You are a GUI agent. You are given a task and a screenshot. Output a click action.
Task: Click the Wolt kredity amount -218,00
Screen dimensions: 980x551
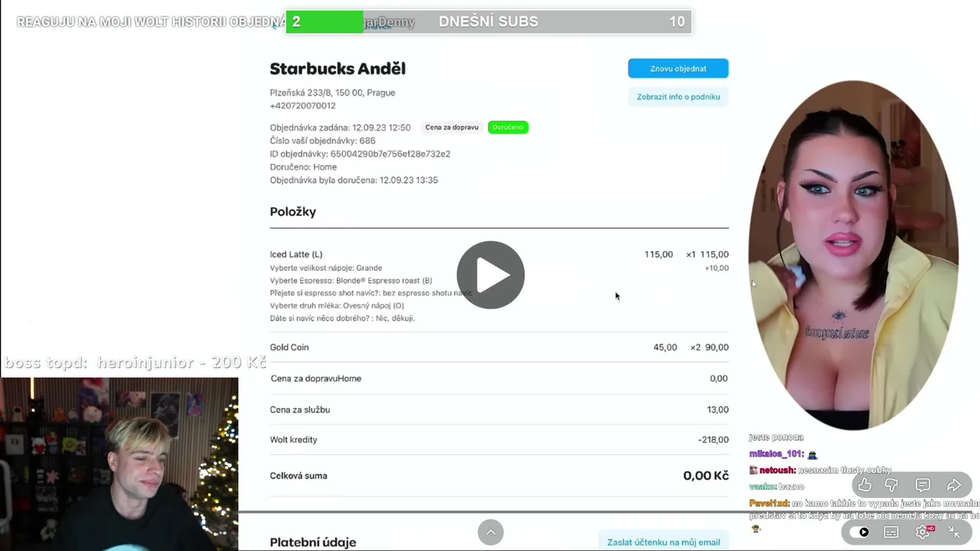714,439
